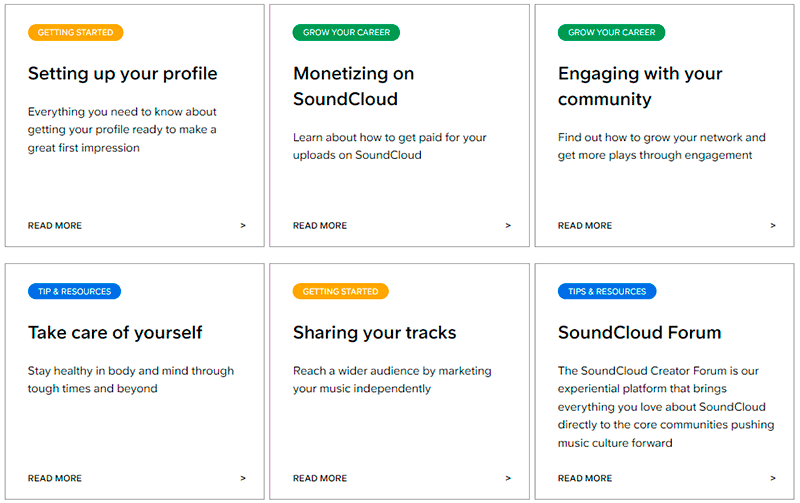The width and height of the screenshot is (800, 503).
Task: Select GETTING STARTED tag above Setting up your profile
Action: [76, 33]
